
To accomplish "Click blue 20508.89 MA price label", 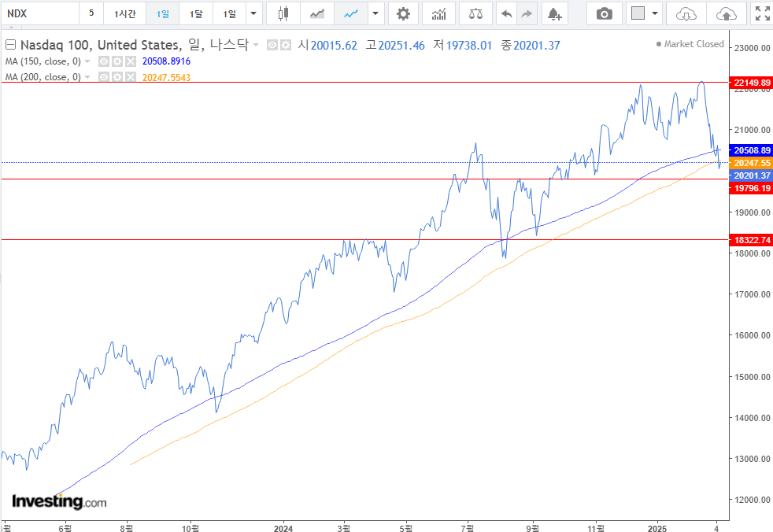I will pos(751,150).
